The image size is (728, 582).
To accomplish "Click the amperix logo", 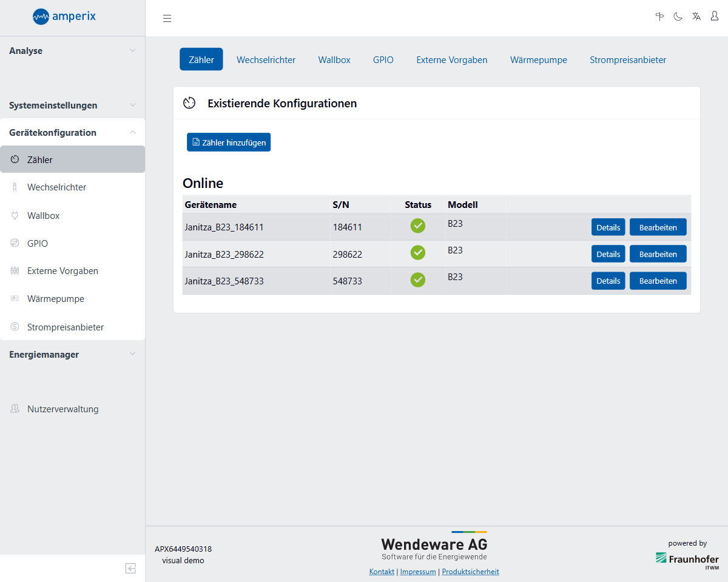I will click(64, 16).
